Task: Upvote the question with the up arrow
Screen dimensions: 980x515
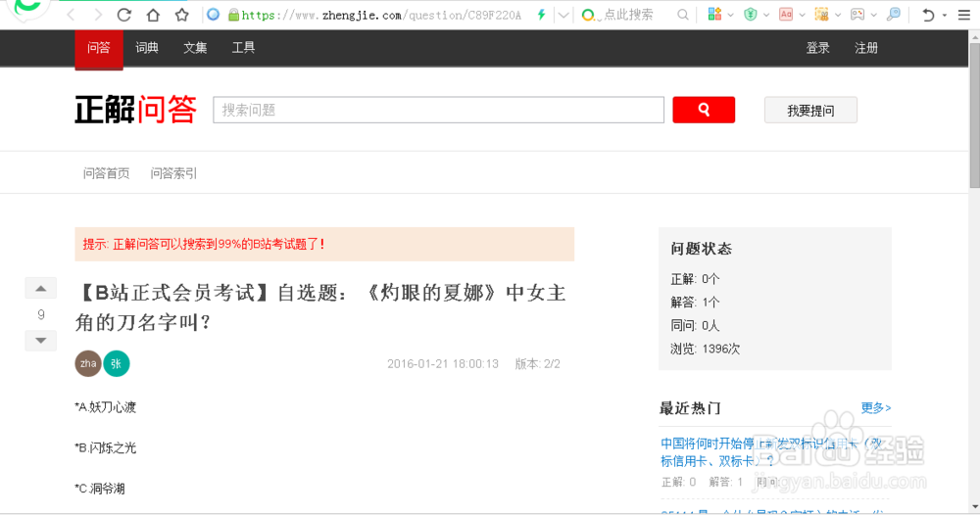Action: click(40, 289)
